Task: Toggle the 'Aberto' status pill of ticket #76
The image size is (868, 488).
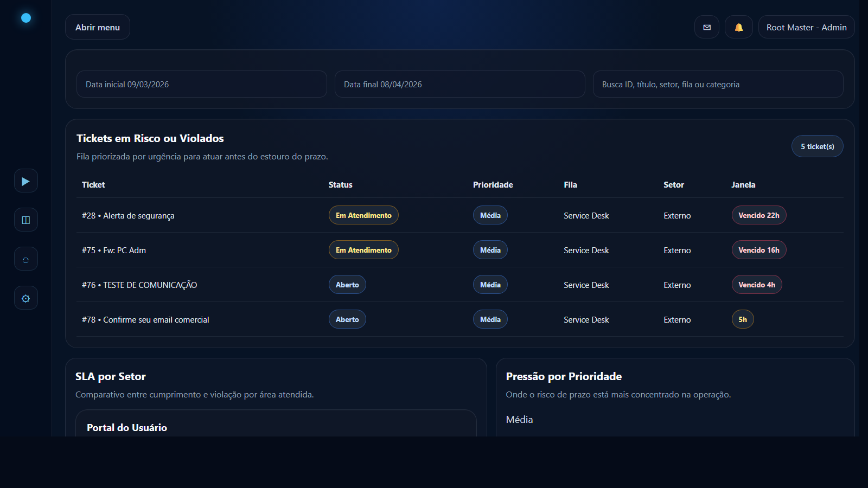Action: pyautogui.click(x=347, y=284)
